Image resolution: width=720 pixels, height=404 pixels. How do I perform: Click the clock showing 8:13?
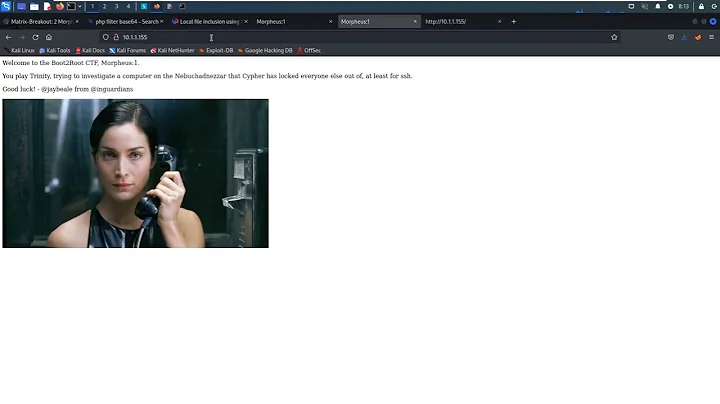pos(684,6)
